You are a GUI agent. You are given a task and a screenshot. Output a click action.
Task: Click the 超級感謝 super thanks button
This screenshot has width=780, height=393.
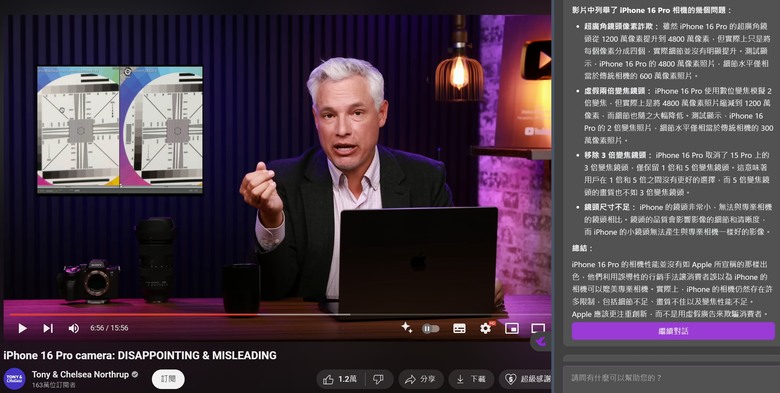click(526, 380)
